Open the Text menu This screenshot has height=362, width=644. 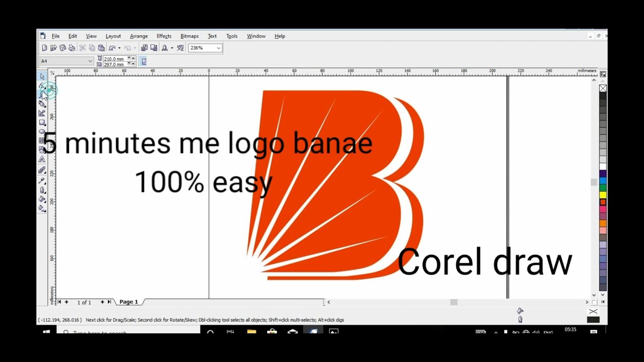(212, 36)
